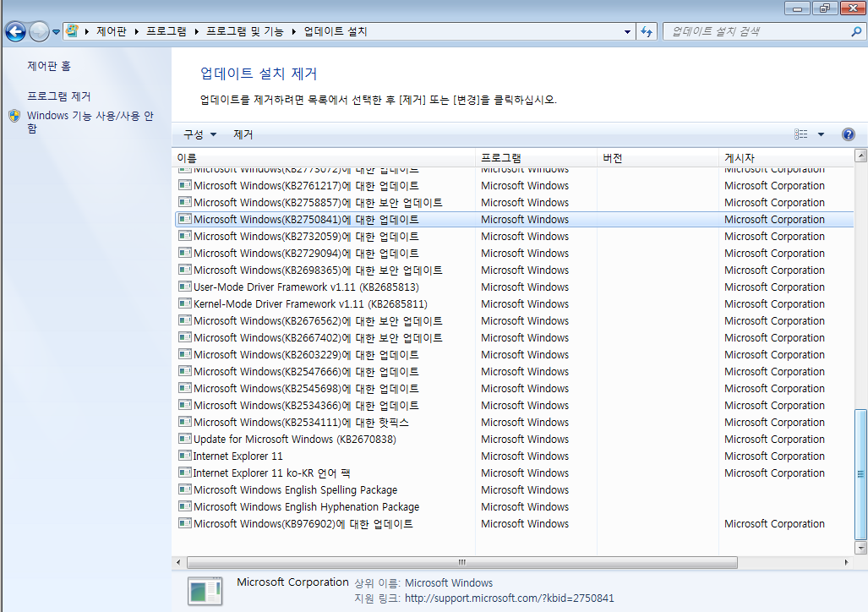
Task: Select the KB2676562 security update row
Action: [x=514, y=320]
